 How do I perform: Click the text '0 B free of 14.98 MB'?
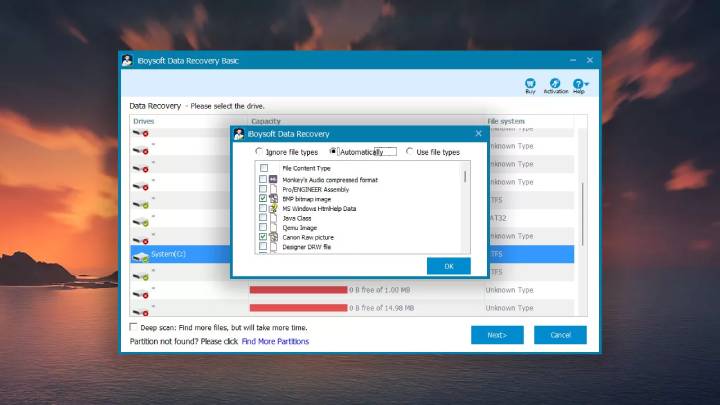[x=381, y=308]
